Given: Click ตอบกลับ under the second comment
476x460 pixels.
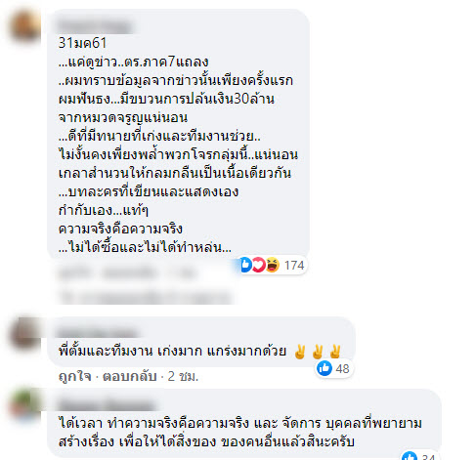Looking at the screenshot, I should coord(130,376).
